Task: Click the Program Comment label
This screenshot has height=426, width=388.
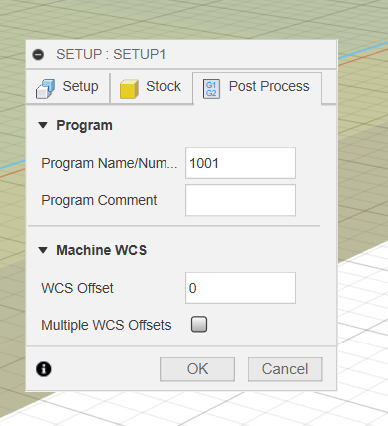Action: [99, 200]
